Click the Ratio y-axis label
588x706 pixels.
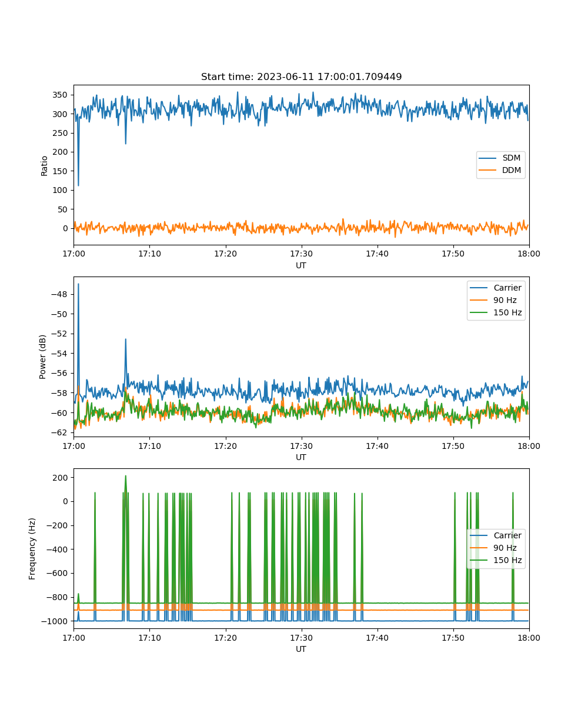(x=45, y=165)
